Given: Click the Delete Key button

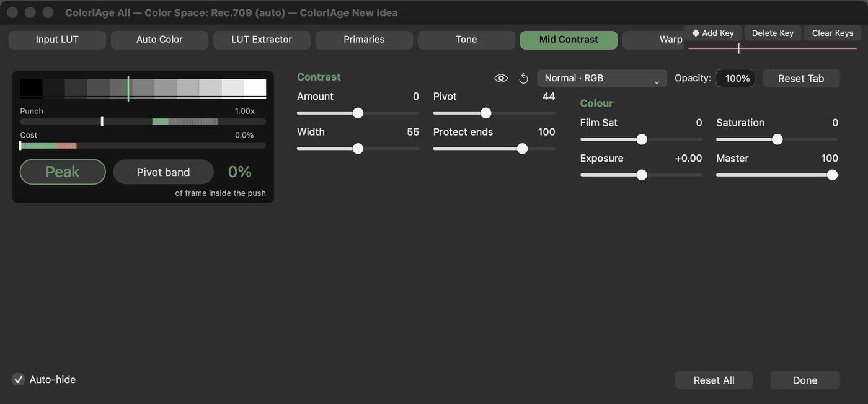Looking at the screenshot, I should (x=773, y=33).
